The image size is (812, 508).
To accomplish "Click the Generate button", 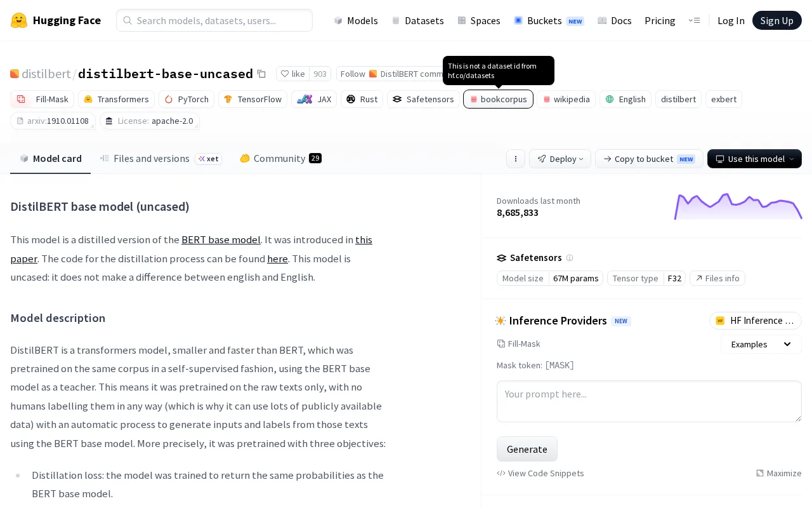I will pos(527,449).
